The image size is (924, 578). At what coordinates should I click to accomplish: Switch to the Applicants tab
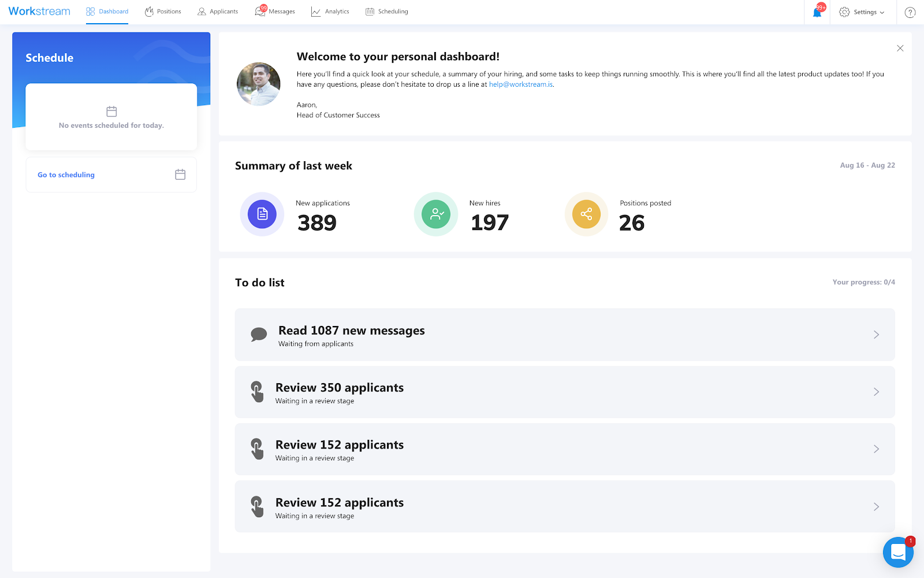pyautogui.click(x=218, y=12)
